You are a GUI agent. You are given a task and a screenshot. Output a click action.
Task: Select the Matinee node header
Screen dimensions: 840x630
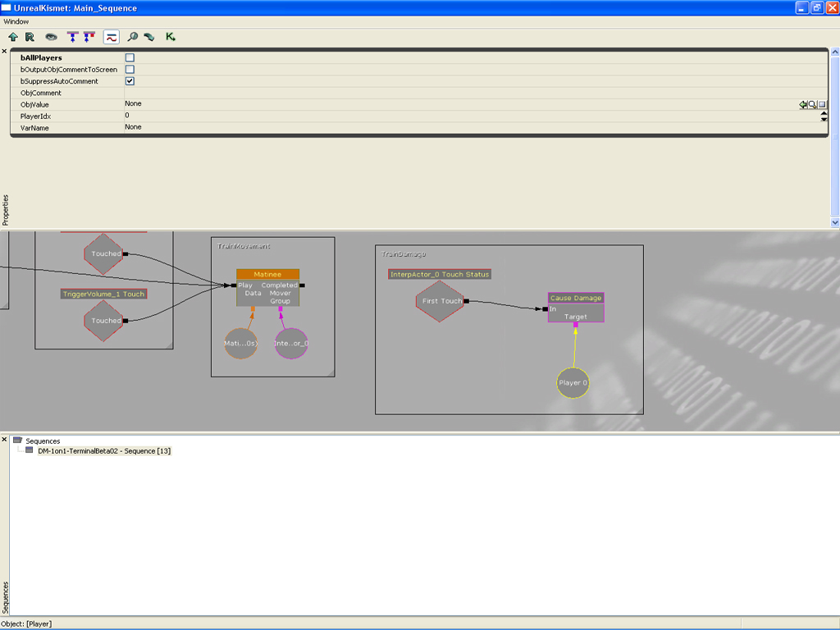click(x=268, y=274)
